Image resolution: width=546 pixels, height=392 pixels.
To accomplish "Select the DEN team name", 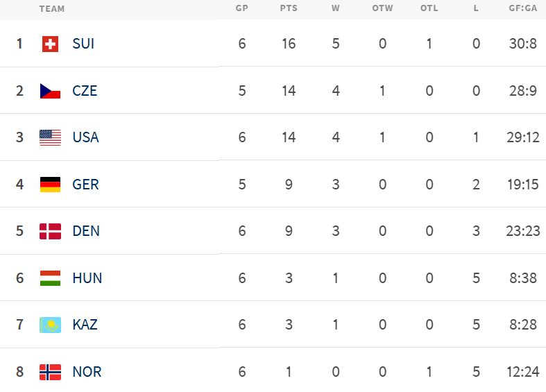I will tap(86, 231).
